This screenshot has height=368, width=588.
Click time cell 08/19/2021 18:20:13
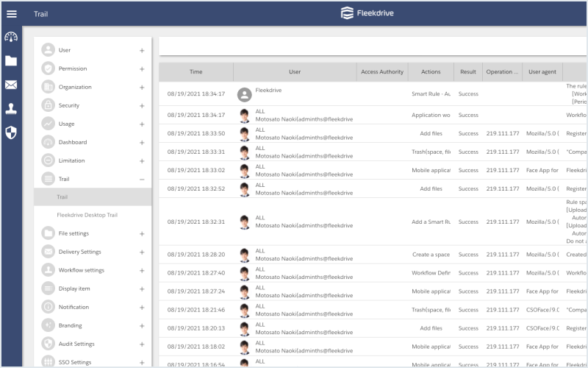point(196,328)
